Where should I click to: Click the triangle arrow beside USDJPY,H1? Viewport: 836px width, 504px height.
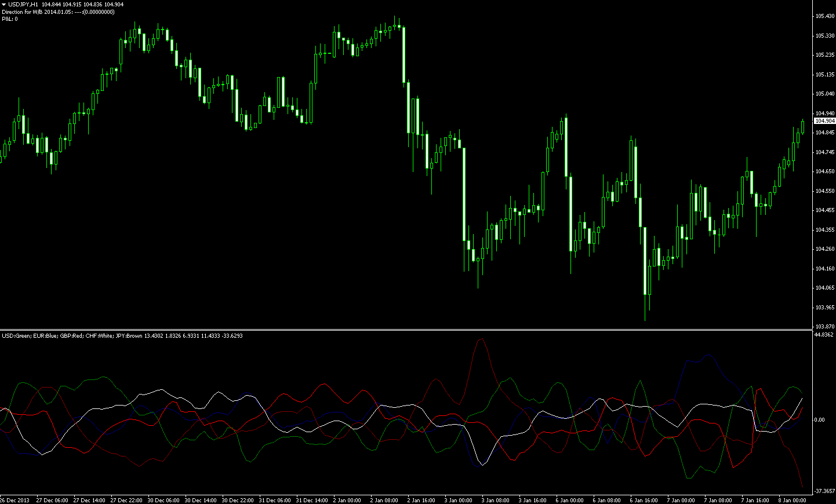(4, 5)
